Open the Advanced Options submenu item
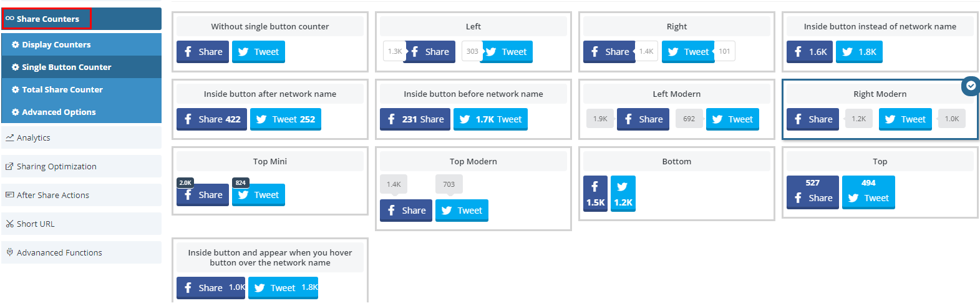980x303 pixels. [x=81, y=112]
